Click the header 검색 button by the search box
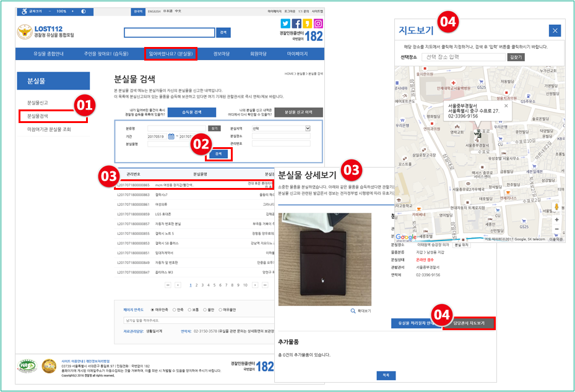The height and width of the screenshot is (392, 575). (223, 33)
